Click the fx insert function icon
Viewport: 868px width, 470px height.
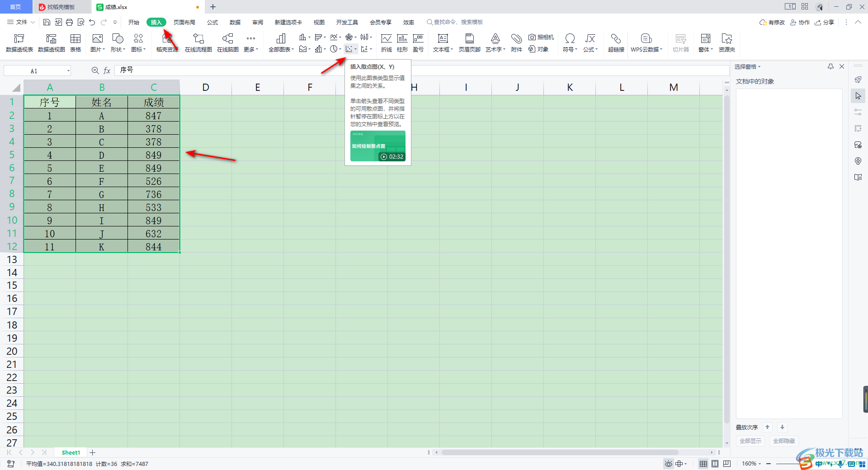point(107,70)
